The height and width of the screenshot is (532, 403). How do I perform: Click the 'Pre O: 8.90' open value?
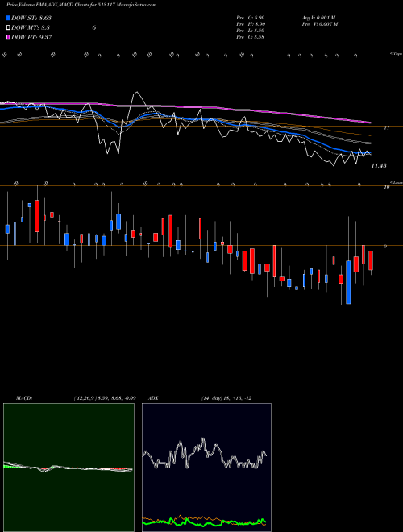[251, 18]
